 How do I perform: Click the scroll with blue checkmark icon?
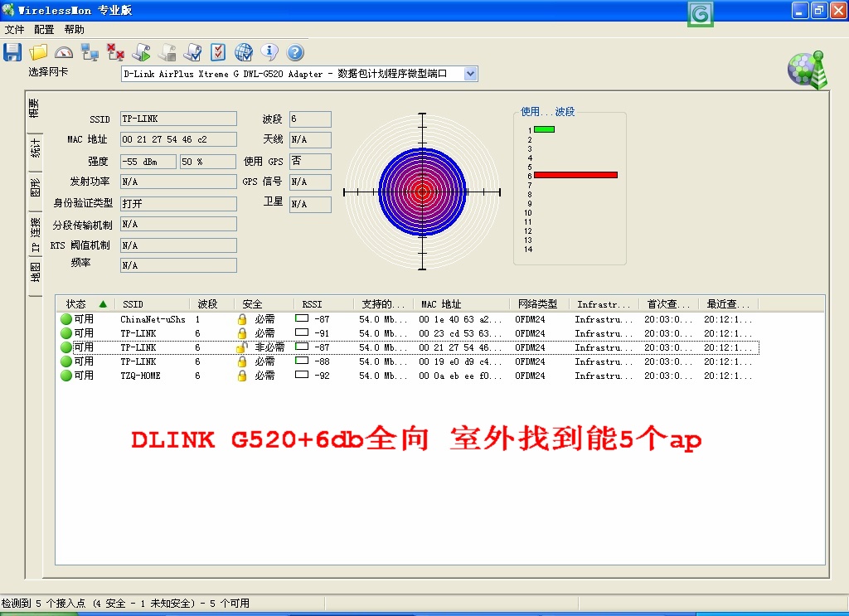[192, 52]
